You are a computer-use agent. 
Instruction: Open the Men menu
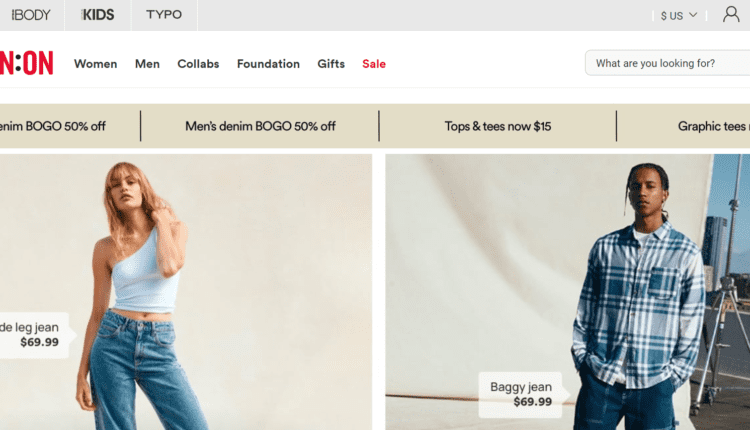(x=147, y=64)
